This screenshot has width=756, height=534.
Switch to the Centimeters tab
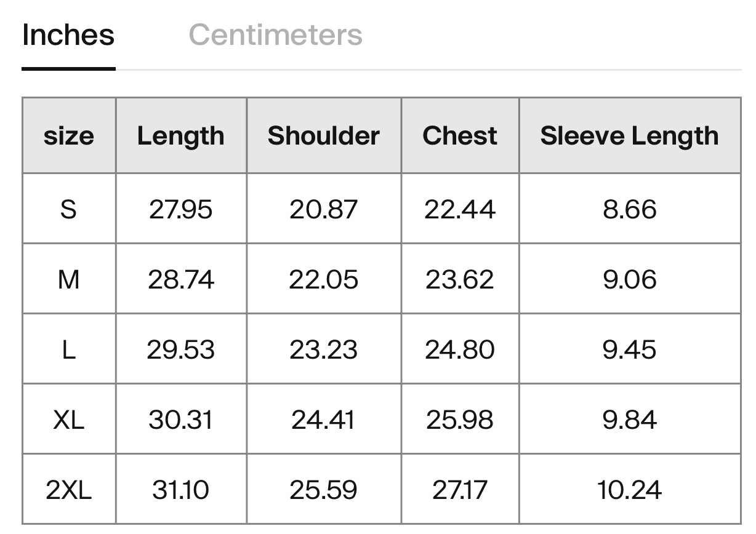click(x=275, y=34)
